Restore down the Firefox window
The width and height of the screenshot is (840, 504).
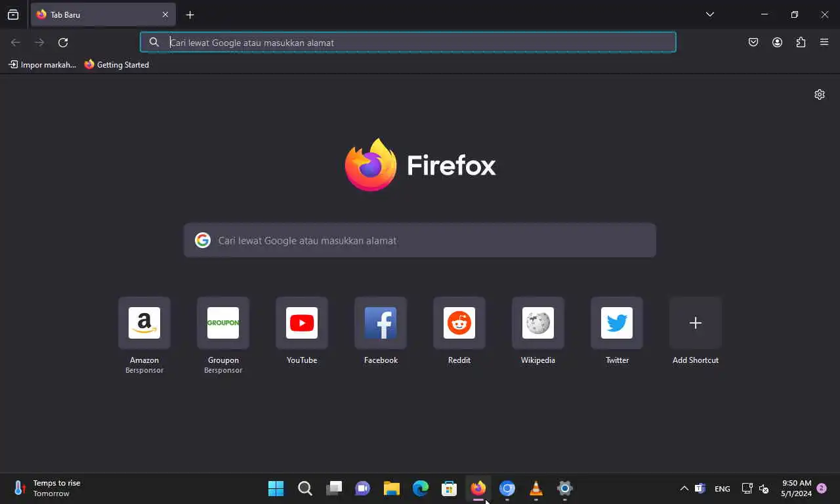pyautogui.click(x=795, y=14)
